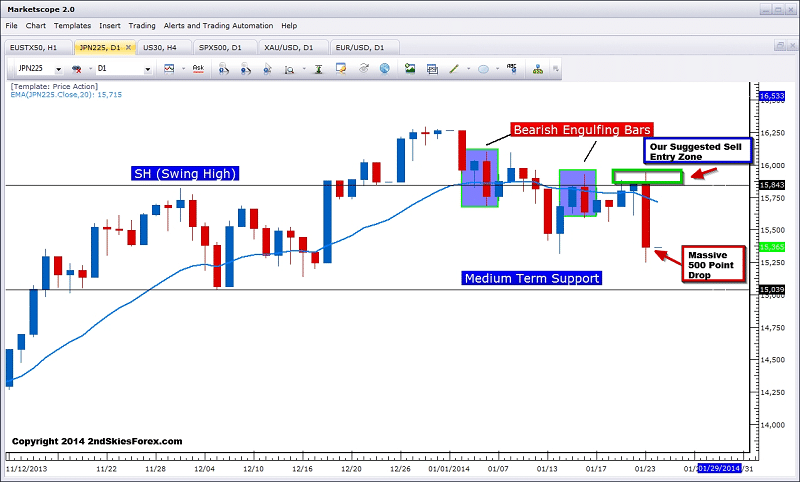Open the Chart menu
800x482 pixels.
click(36, 26)
